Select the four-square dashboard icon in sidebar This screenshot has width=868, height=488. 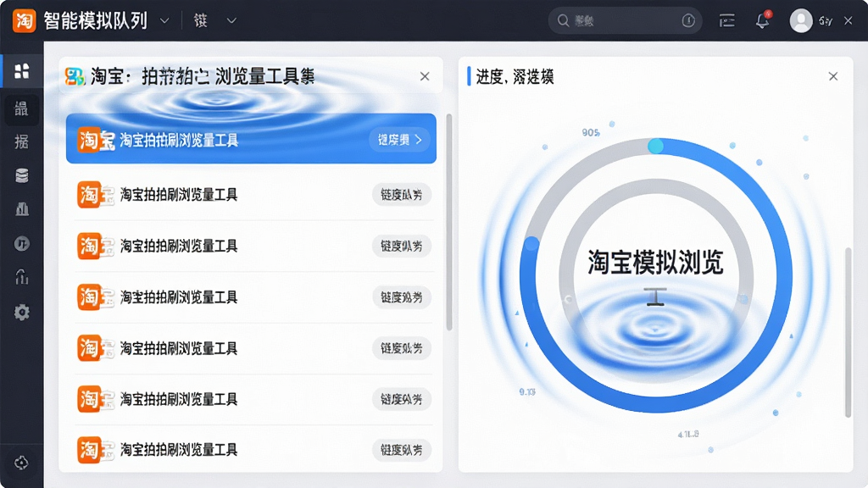click(x=21, y=71)
